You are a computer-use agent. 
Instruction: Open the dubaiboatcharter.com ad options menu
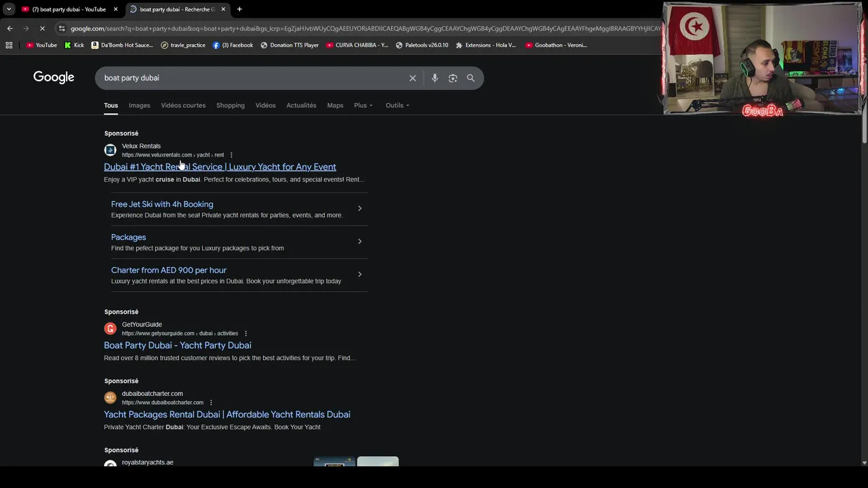(x=211, y=403)
